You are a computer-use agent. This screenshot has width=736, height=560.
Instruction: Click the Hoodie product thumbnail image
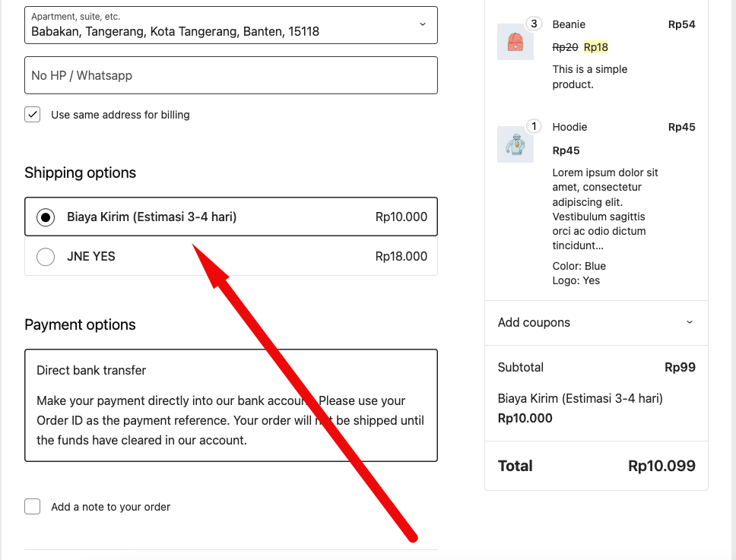[x=516, y=144]
